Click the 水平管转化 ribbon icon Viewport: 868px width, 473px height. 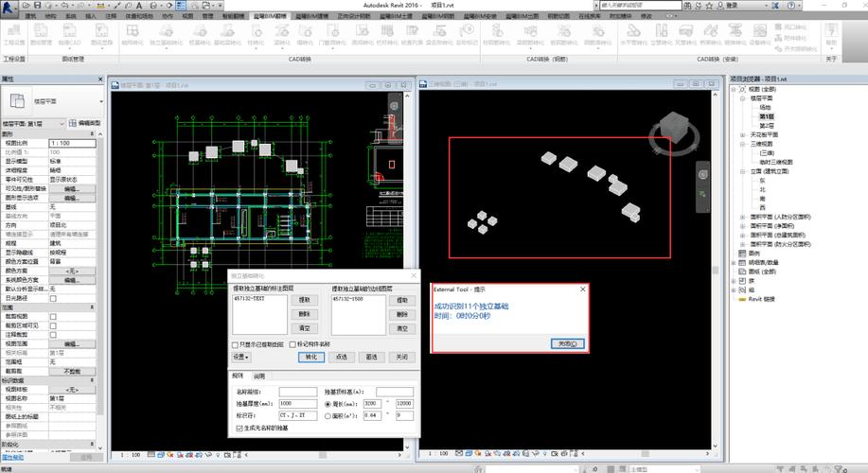point(634,34)
